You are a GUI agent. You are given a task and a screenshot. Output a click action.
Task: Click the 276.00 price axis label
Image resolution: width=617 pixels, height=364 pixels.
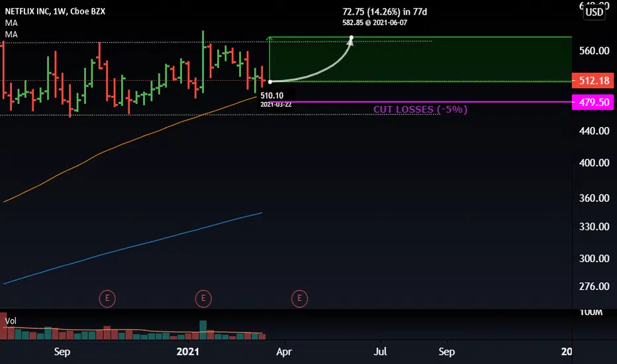click(594, 287)
